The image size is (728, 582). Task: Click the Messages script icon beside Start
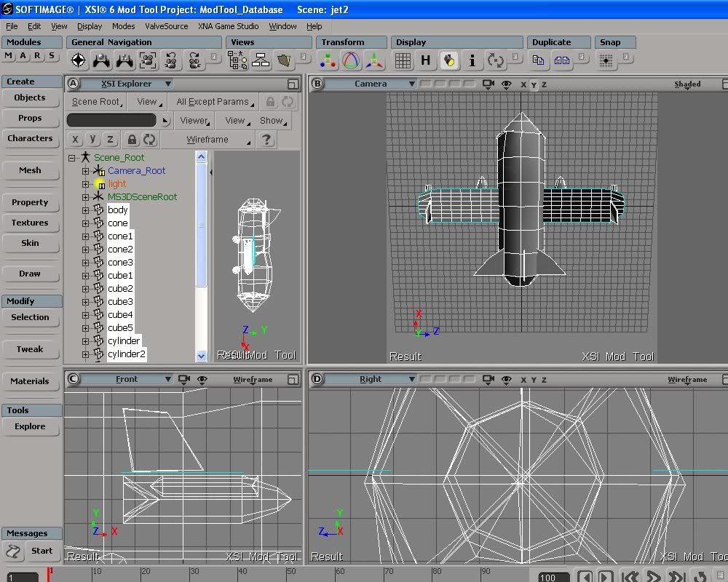13,551
